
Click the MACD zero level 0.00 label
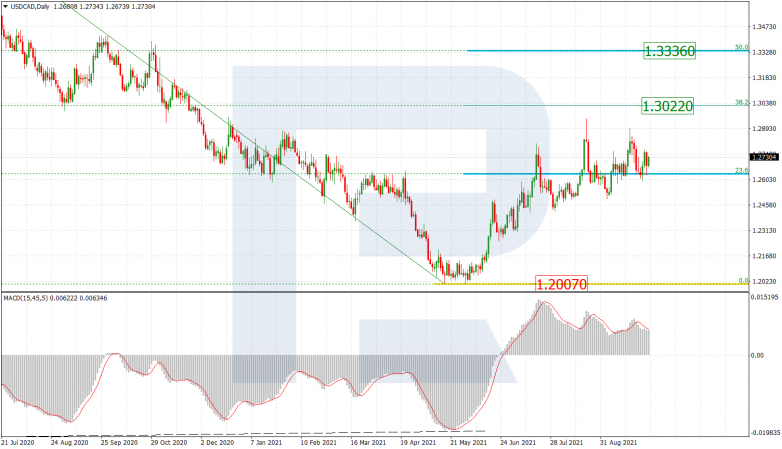coord(757,355)
